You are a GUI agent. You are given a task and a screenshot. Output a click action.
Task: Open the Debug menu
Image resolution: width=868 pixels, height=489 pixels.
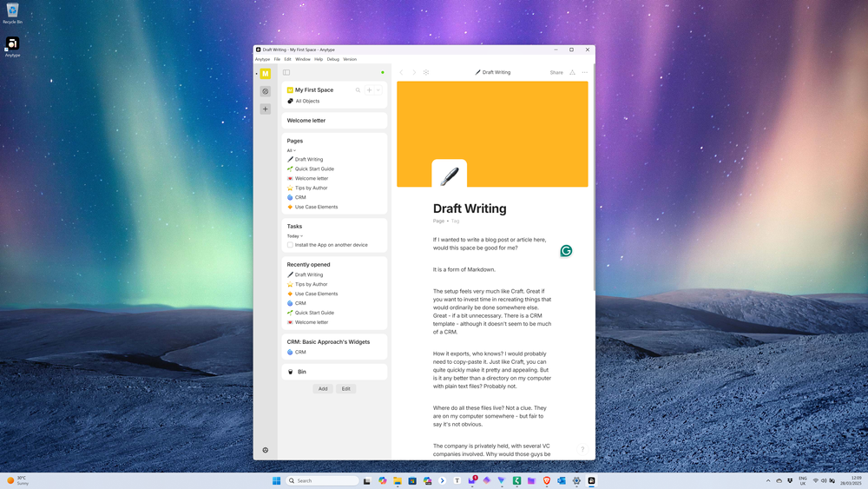pos(333,59)
